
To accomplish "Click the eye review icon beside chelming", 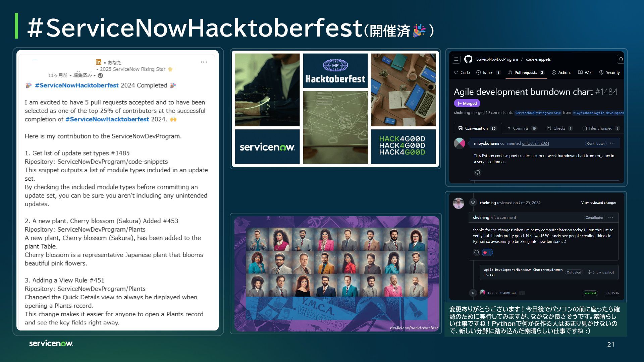I will click(x=473, y=202).
